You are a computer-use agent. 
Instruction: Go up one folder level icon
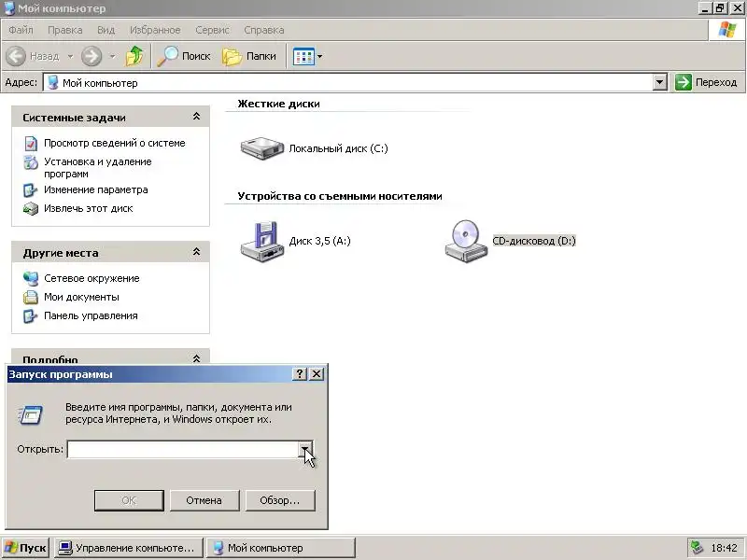point(134,56)
